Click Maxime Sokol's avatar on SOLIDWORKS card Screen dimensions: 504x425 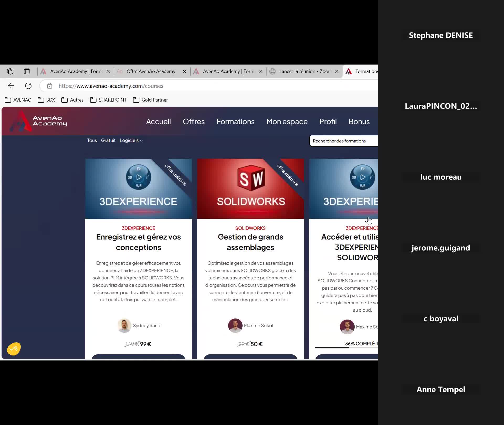pos(235,326)
